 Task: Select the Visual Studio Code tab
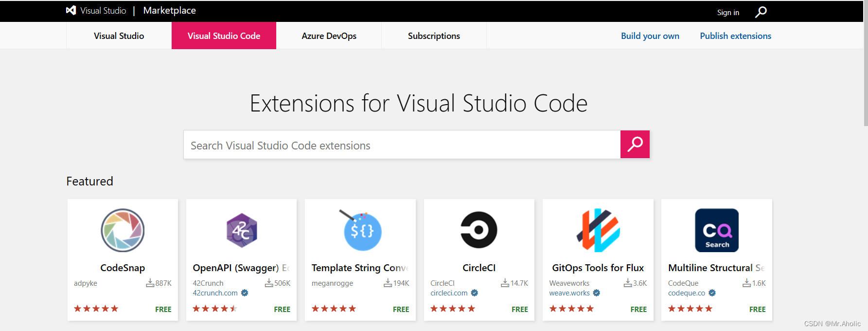pyautogui.click(x=224, y=36)
